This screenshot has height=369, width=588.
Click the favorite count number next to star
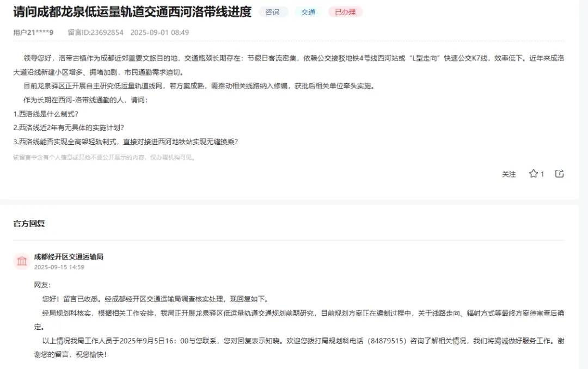[x=542, y=174]
